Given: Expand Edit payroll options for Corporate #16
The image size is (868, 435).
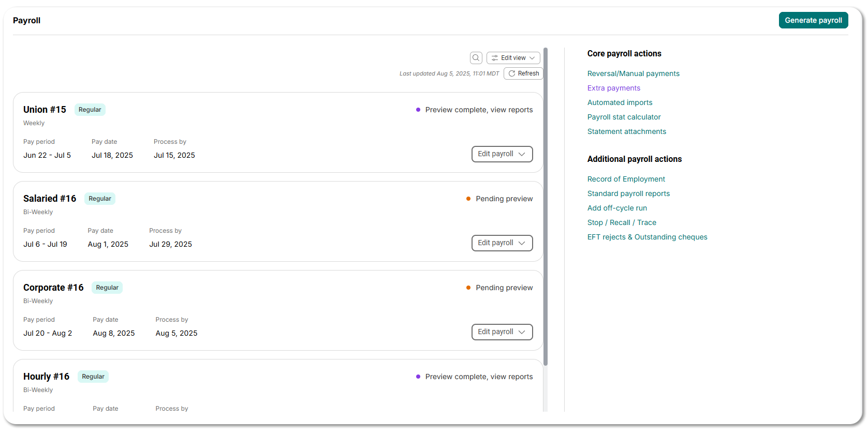Looking at the screenshot, I should [502, 332].
